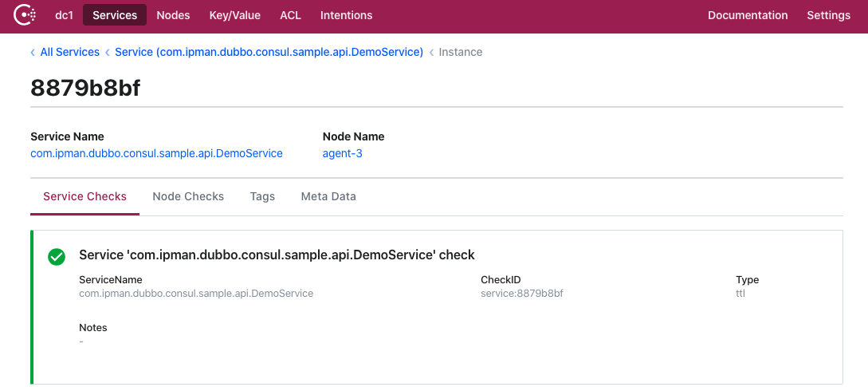Go to the Services navigation item
Screen dimensions: 868x387
coord(115,15)
